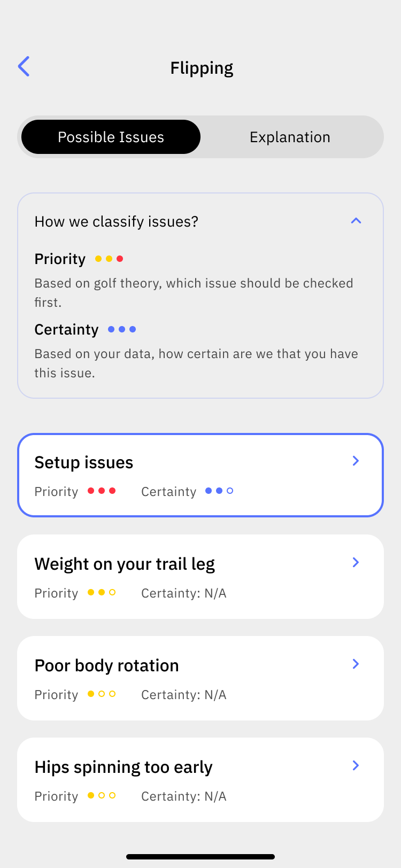The height and width of the screenshot is (868, 401).
Task: Click yellow Priority dots on Poor body rotation
Action: point(102,694)
